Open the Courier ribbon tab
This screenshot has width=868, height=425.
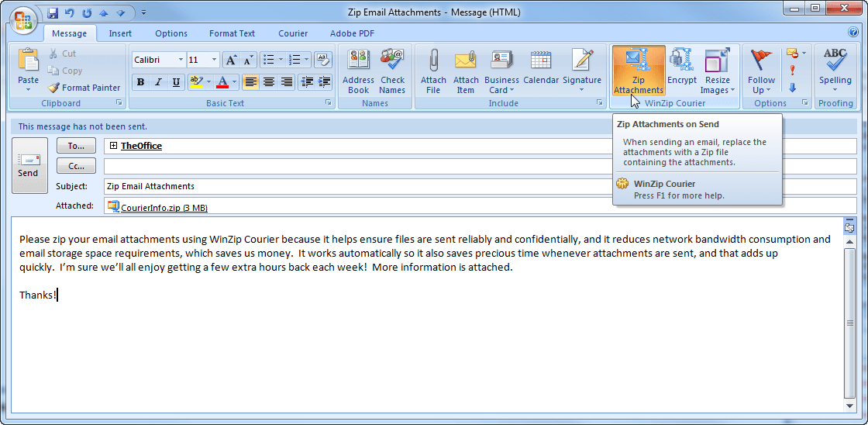point(293,33)
